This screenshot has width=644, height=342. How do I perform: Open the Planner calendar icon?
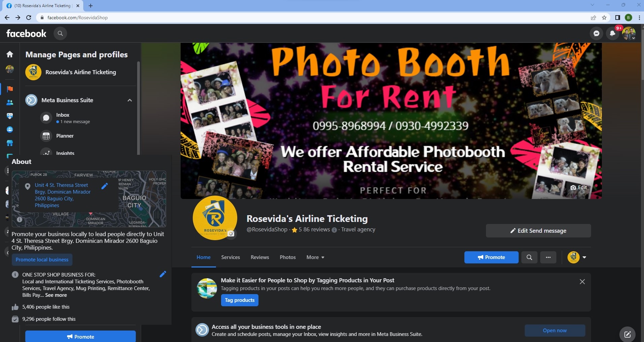(x=46, y=136)
